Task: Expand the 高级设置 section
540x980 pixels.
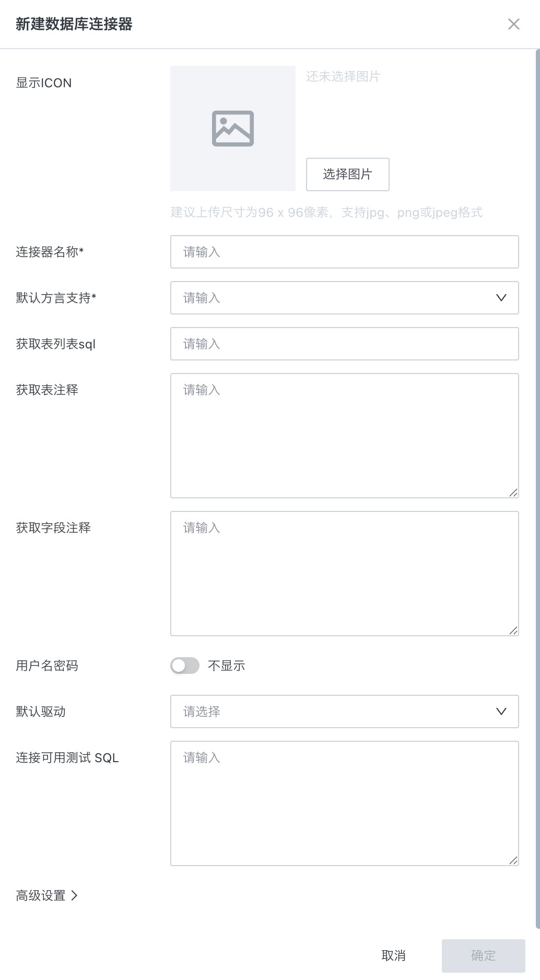Action: coord(47,895)
